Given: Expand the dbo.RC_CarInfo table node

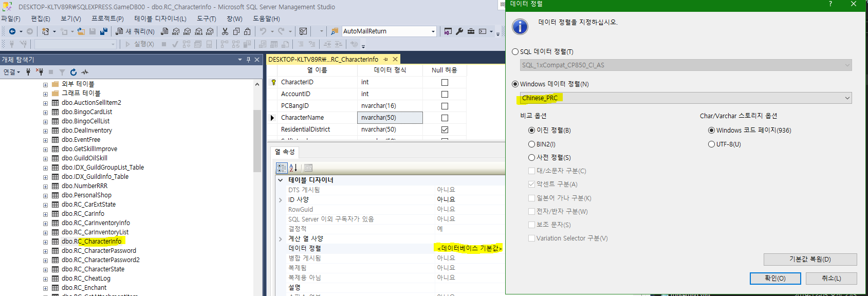Looking at the screenshot, I should pos(45,214).
